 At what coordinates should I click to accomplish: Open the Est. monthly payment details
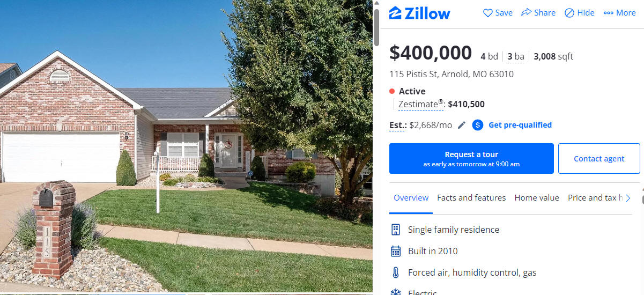point(397,126)
